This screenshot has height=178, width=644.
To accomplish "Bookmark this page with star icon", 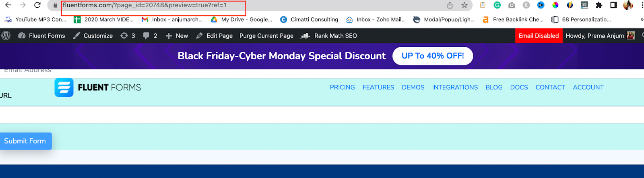I will (x=464, y=5).
